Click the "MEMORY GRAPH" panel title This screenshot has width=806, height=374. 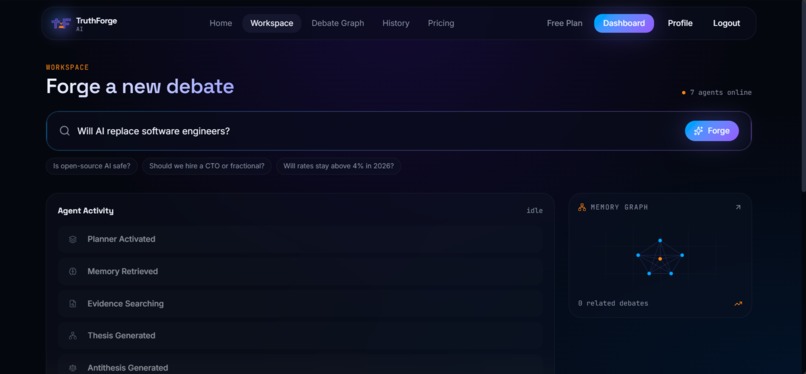[619, 208]
